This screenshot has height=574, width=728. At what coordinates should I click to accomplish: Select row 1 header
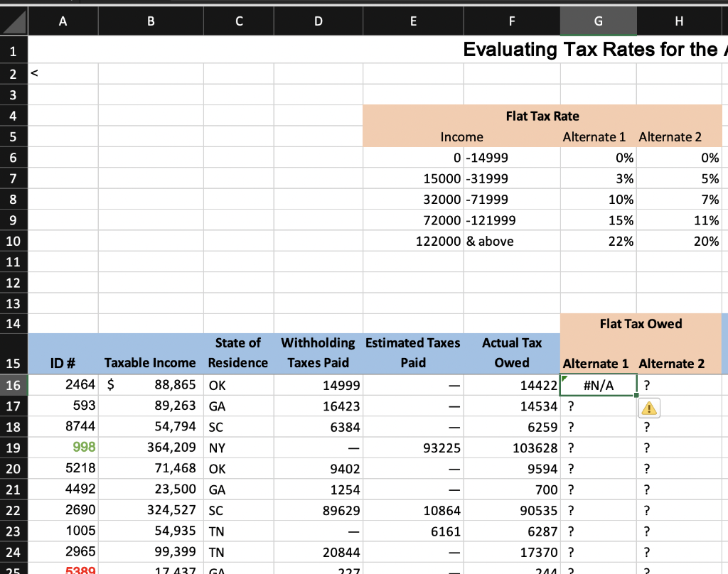click(x=14, y=50)
